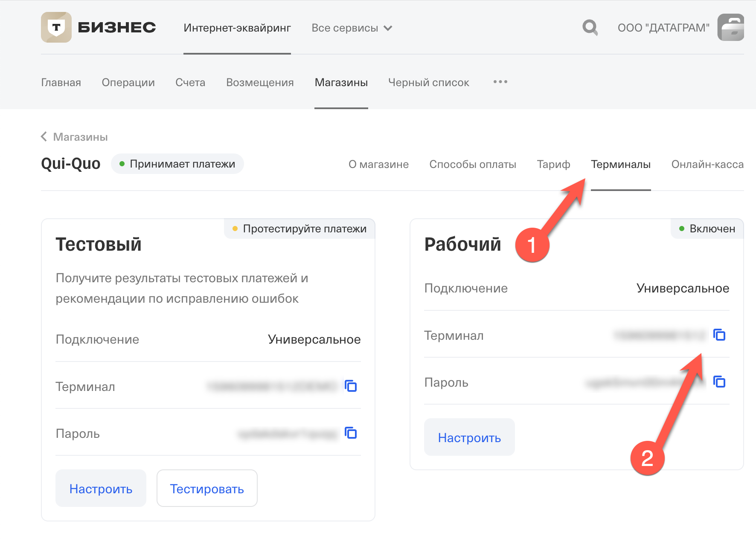Copy the working terminal password
The height and width of the screenshot is (544, 756).
pos(719,382)
